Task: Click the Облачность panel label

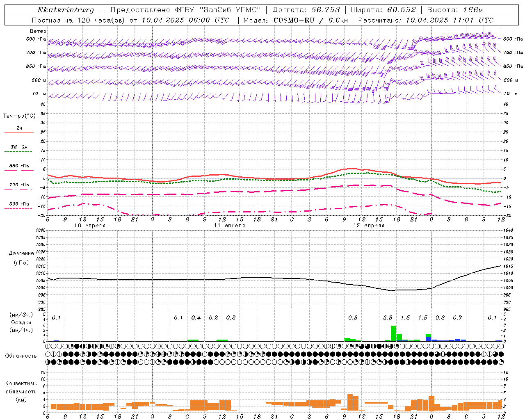Action: tap(21, 356)
